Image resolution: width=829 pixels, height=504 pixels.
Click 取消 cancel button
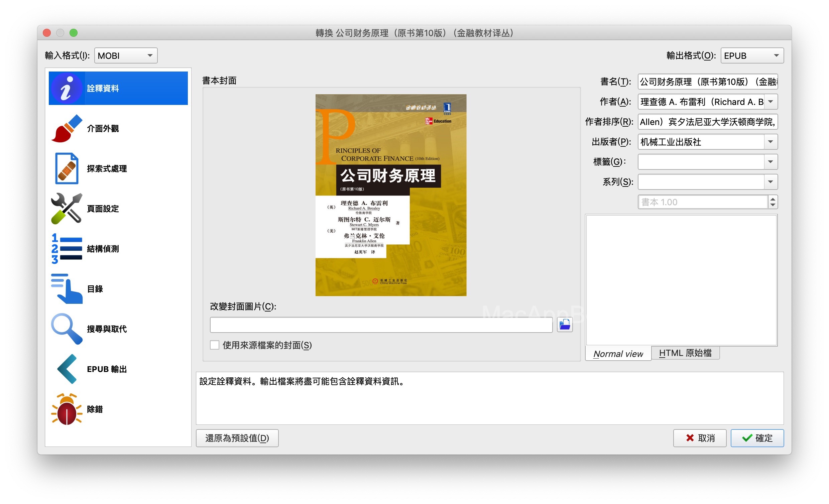pyautogui.click(x=699, y=438)
